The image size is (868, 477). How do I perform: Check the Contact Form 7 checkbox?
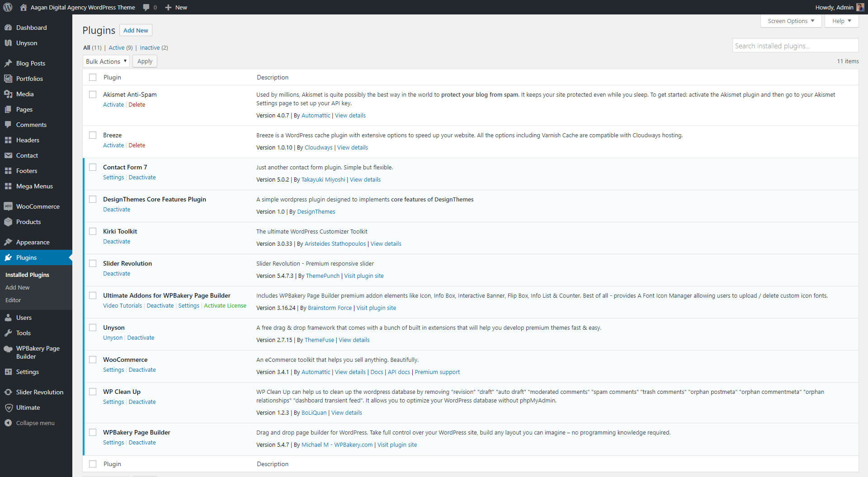click(93, 167)
